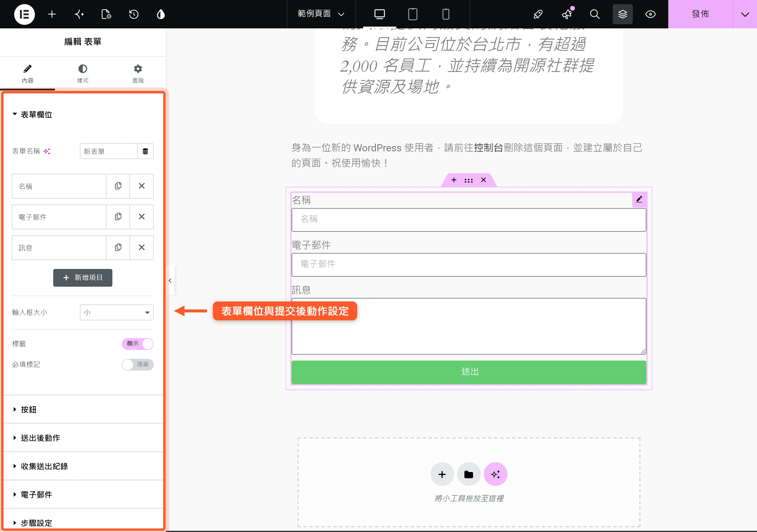Delete container with the handle X

coord(483,180)
